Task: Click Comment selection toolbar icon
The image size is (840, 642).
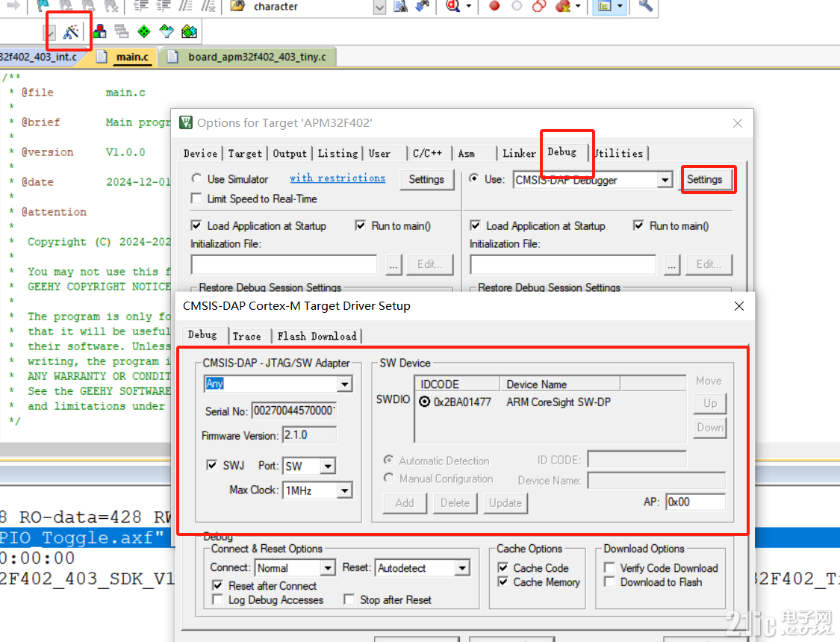Action: (x=186, y=6)
